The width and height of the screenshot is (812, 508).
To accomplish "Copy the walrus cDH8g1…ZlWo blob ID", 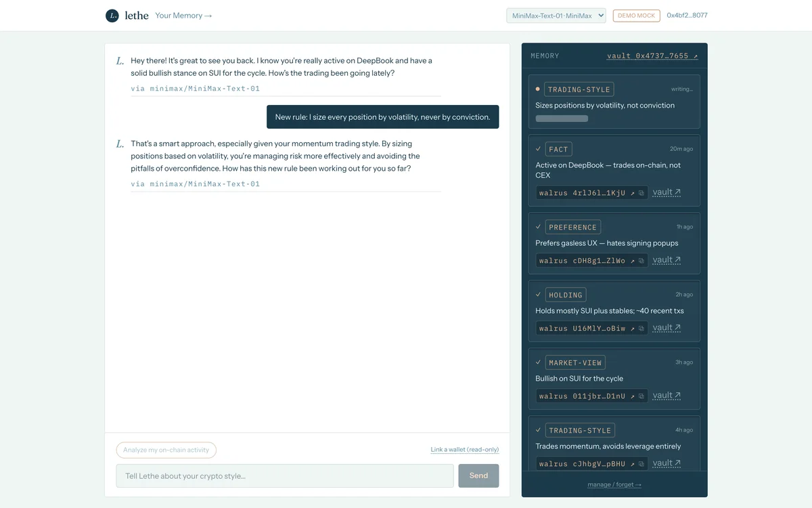I will (x=641, y=261).
